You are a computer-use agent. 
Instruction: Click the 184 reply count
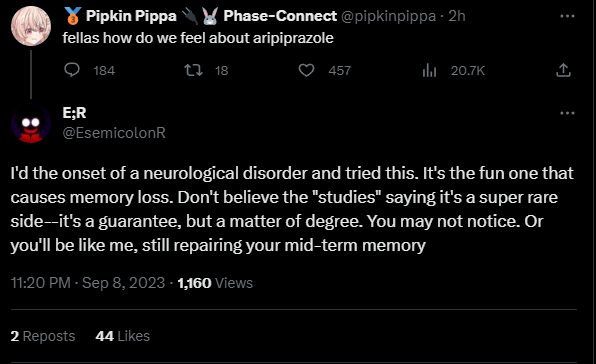(104, 71)
